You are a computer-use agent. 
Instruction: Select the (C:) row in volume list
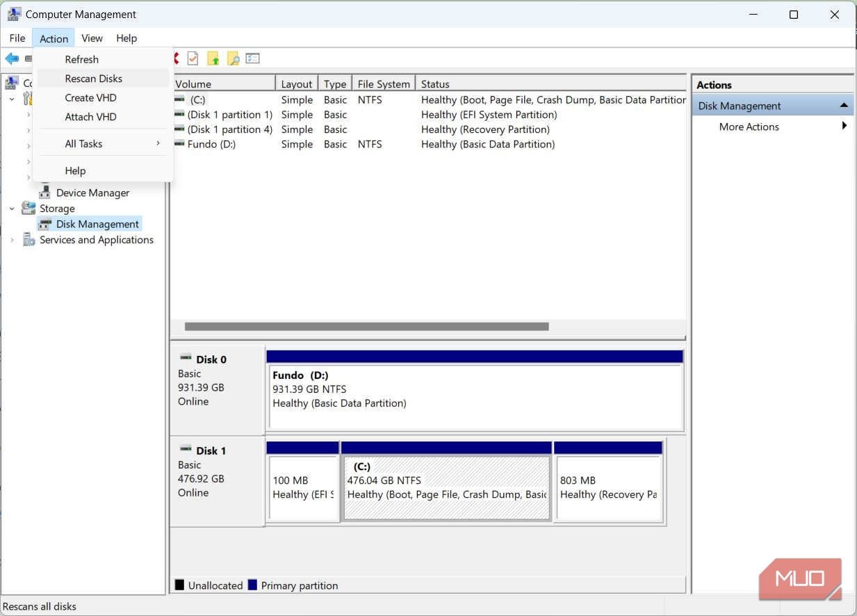pos(429,99)
